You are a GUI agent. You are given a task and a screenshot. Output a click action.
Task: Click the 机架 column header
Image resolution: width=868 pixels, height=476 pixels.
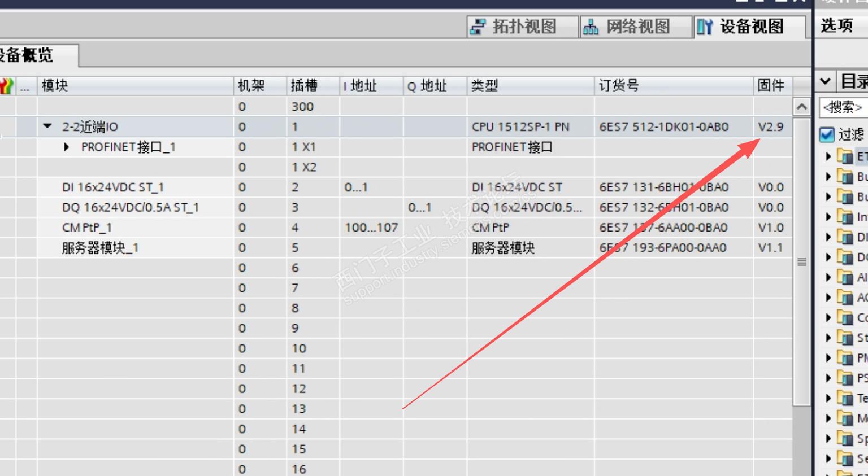coord(260,86)
